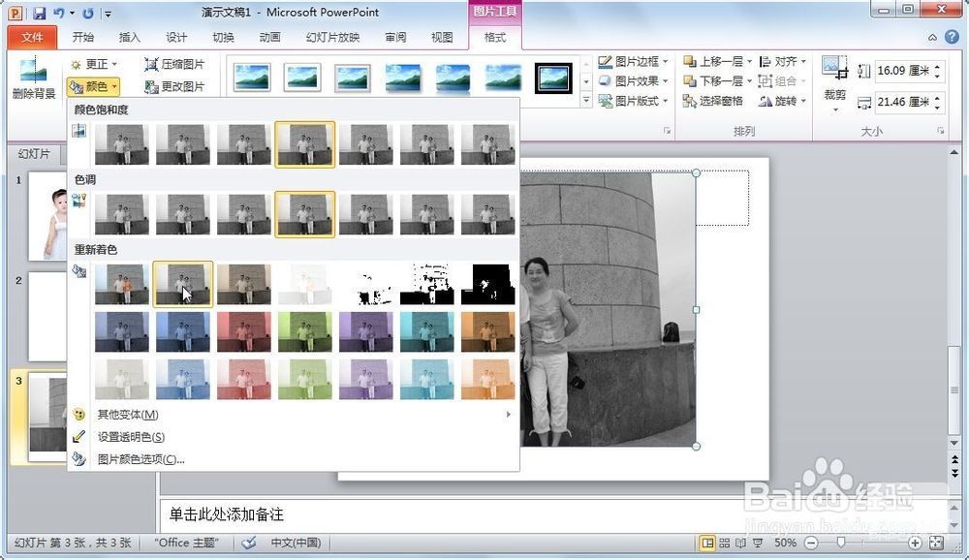Viewport: 969px width, 560px height.
Task: Select the Grayscale recolor thumbnail
Action: [x=183, y=284]
